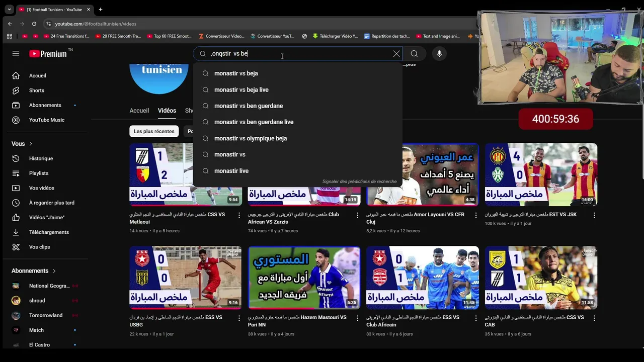Open Hazem Mastouri VS Pari NN thumbnail
This screenshot has height=362, width=644.
coord(304,278)
